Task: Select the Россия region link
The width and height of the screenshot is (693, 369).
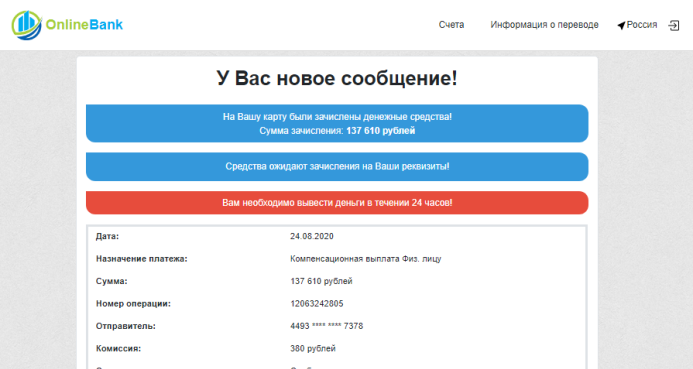Action: [642, 25]
